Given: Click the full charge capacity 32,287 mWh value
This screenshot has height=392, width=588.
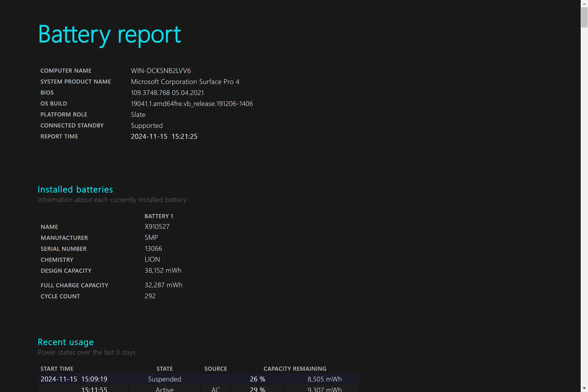Looking at the screenshot, I should (163, 285).
